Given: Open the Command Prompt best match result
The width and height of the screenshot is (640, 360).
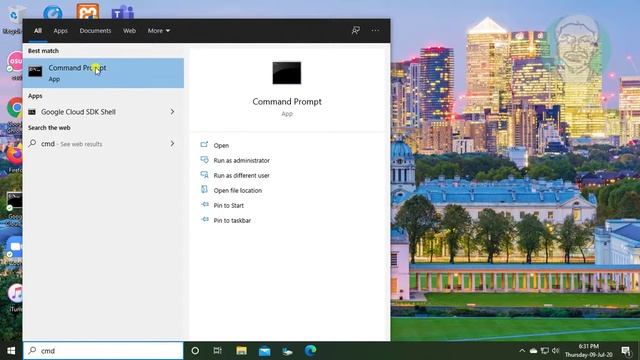Looking at the screenshot, I should 103,73.
